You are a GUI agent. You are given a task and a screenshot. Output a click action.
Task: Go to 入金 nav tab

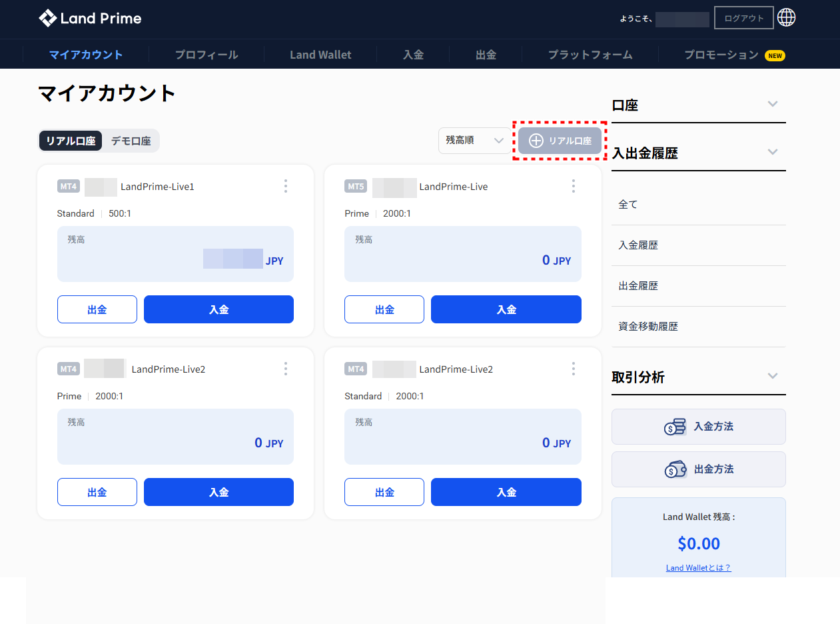(x=413, y=55)
